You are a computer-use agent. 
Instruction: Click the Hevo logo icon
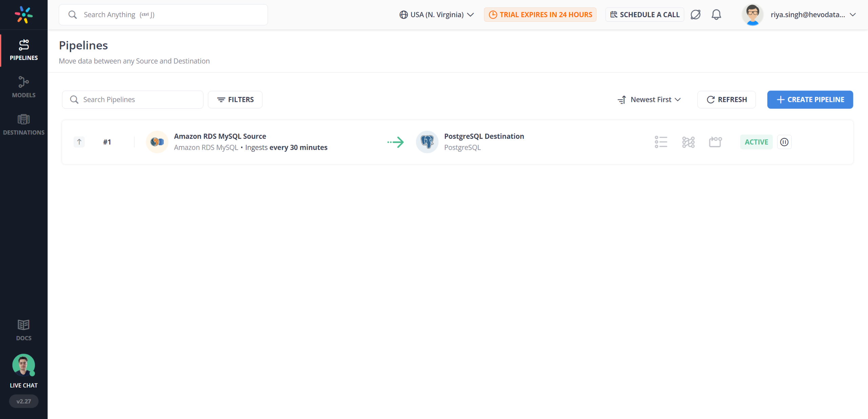point(24,15)
